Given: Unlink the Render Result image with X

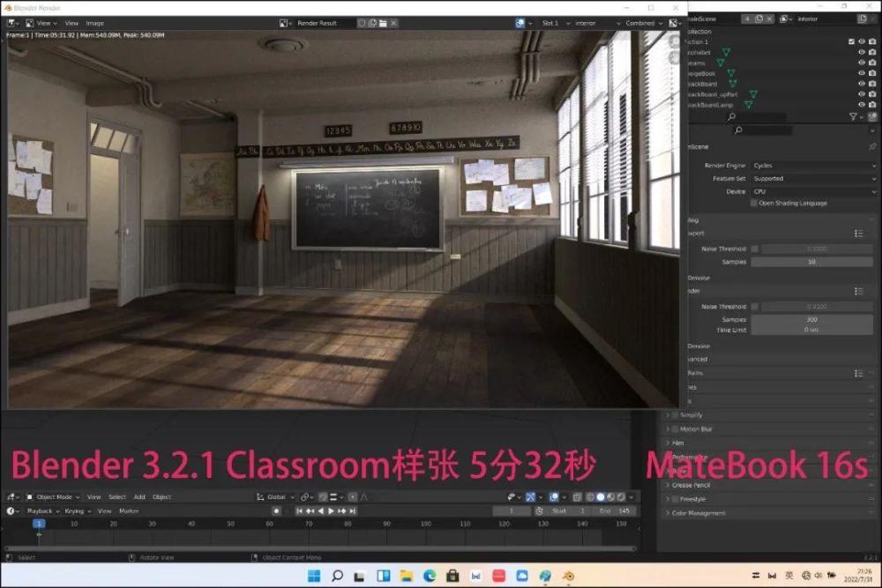Looking at the screenshot, I should pyautogui.click(x=393, y=23).
